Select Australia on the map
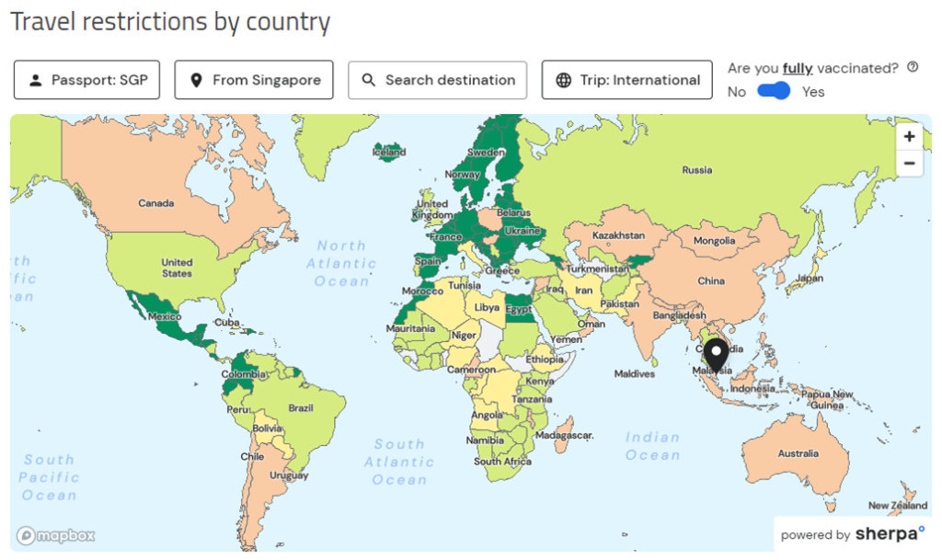Screen dimensions: 942x560 pyautogui.click(x=797, y=452)
